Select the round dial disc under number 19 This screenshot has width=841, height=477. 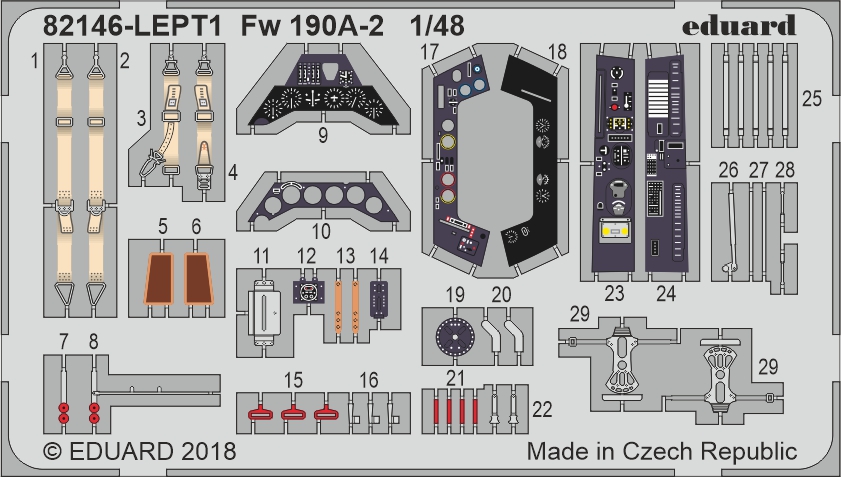[455, 337]
